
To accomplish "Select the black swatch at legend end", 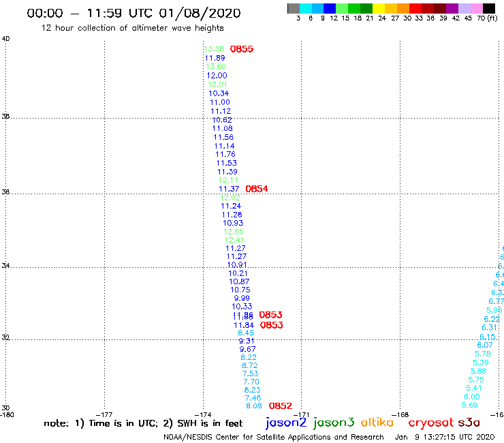I will 489,8.
